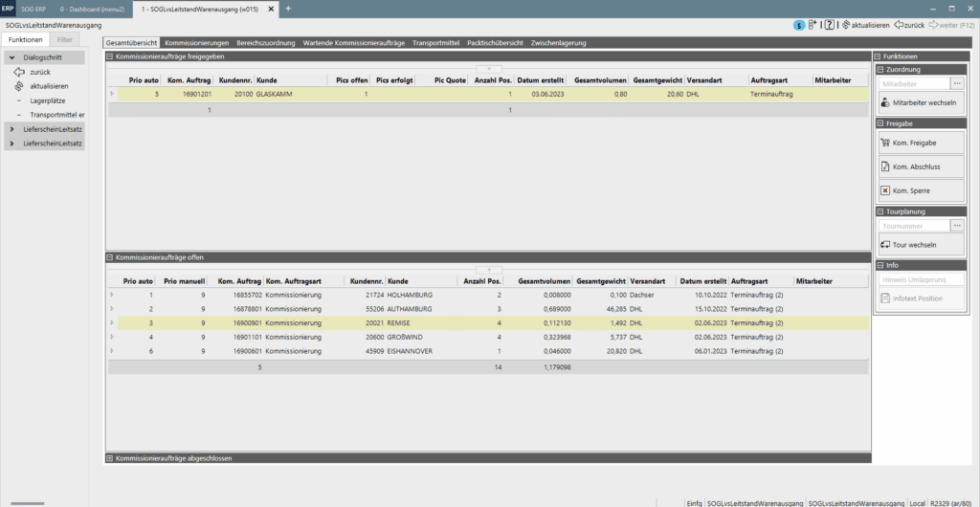Click weiter (F12) in the top toolbar
Viewport: 980px width, 507px height.
coord(951,26)
